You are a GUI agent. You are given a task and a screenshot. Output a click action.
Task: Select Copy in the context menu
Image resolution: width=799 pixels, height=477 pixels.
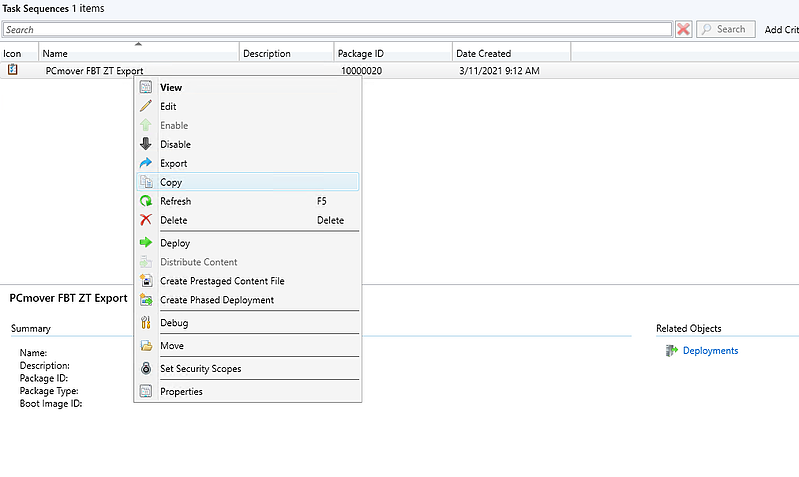pyautogui.click(x=248, y=182)
